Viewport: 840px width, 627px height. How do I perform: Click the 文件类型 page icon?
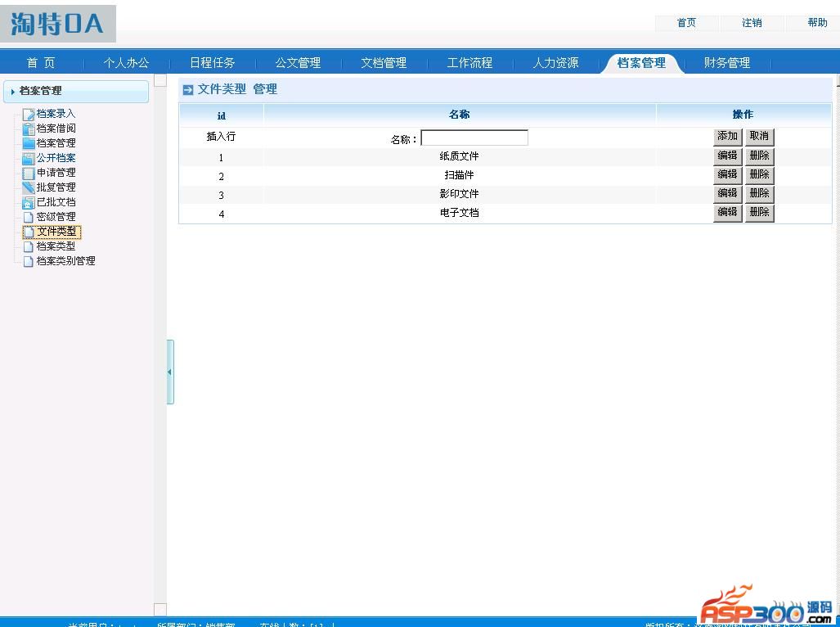[x=29, y=232]
